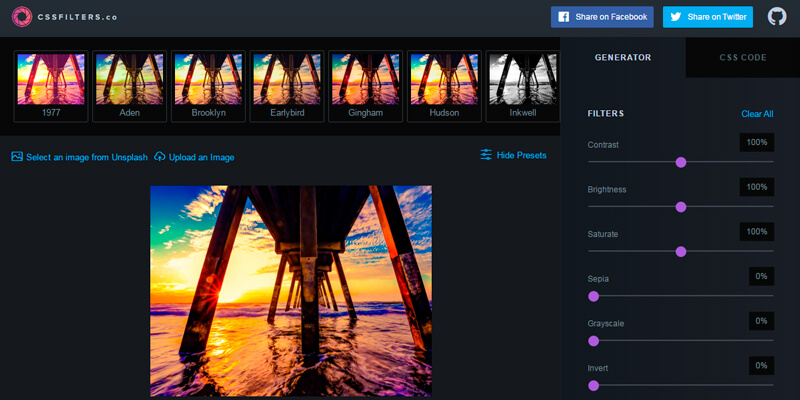Click the Contrast slider handle

click(681, 162)
